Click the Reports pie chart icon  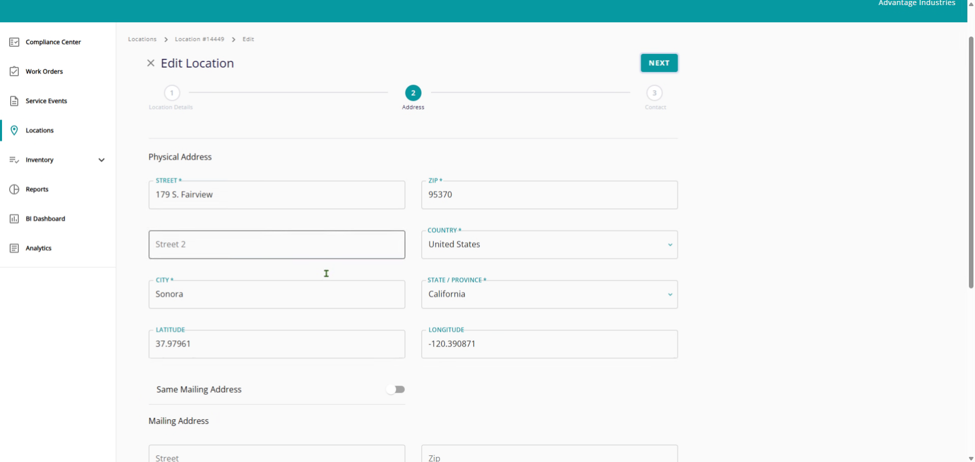pos(14,189)
